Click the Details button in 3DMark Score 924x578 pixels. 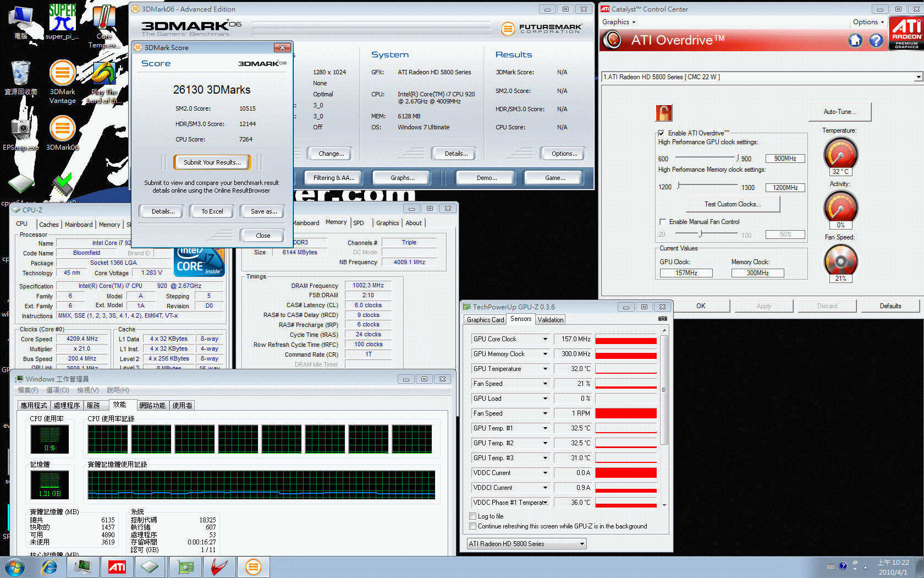click(163, 211)
